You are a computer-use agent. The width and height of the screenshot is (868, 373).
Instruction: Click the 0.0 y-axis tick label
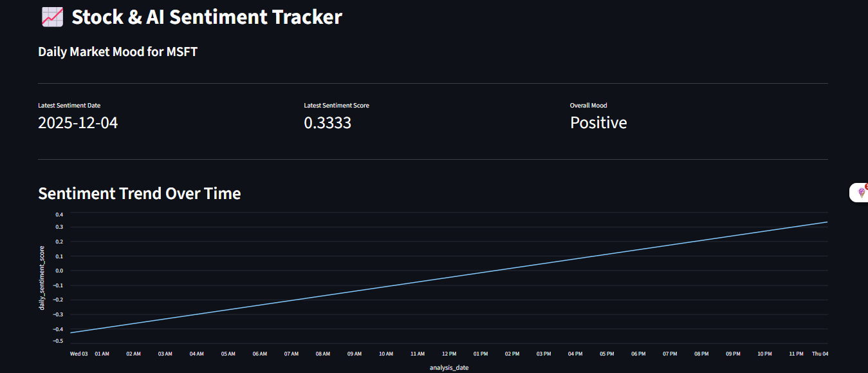pos(59,271)
